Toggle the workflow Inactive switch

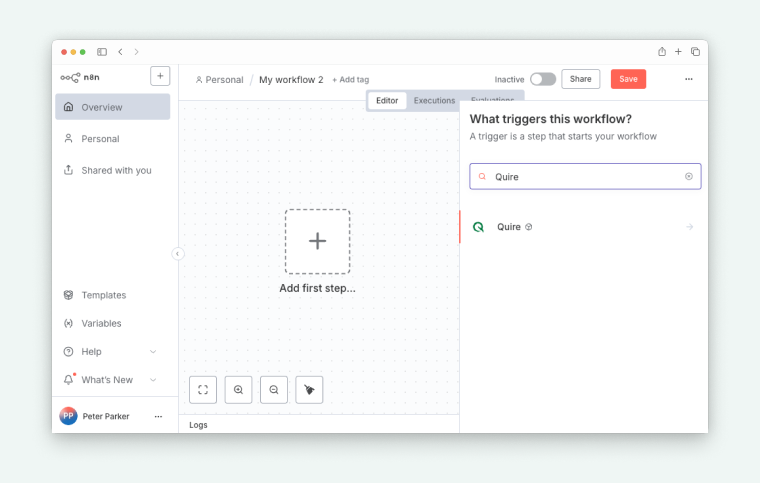542,79
